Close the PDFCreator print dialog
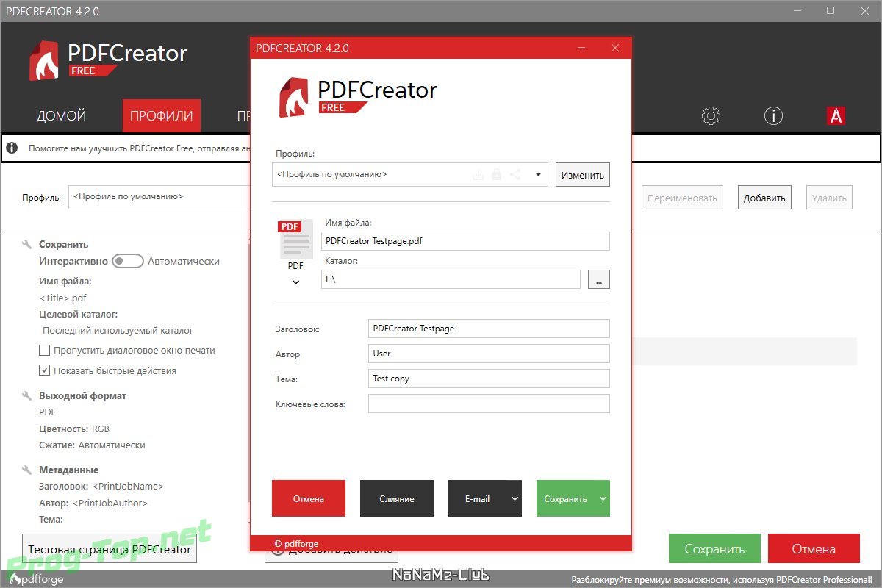The width and height of the screenshot is (882, 588). tap(615, 49)
